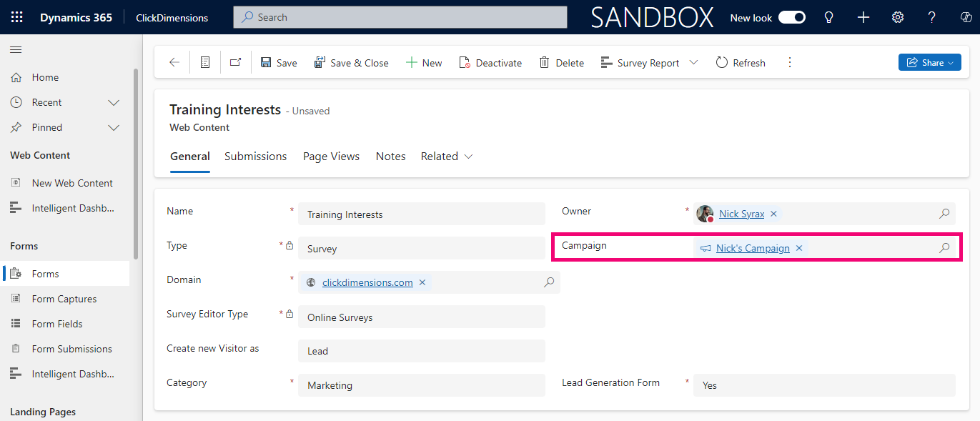Remove clickdimensions.com from Domain field
The width and height of the screenshot is (980, 421).
422,282
